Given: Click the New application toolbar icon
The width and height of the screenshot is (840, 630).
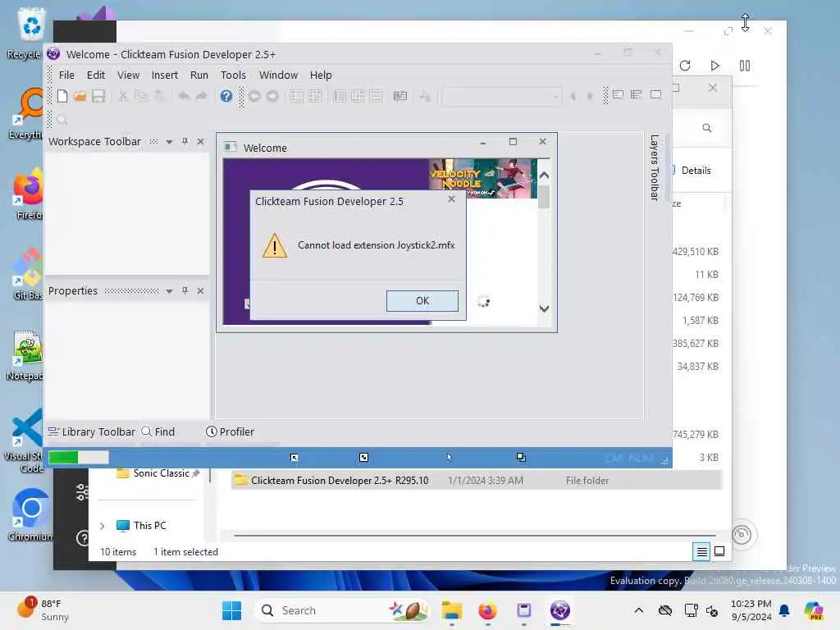Looking at the screenshot, I should 62,96.
